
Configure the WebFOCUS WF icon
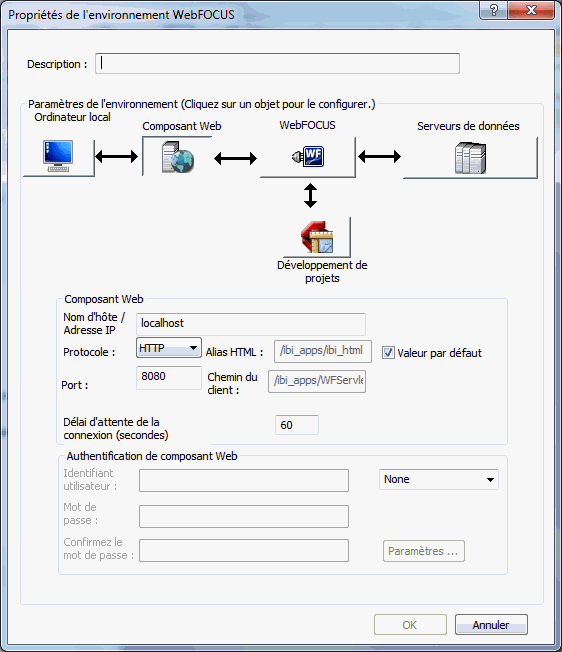coord(308,156)
